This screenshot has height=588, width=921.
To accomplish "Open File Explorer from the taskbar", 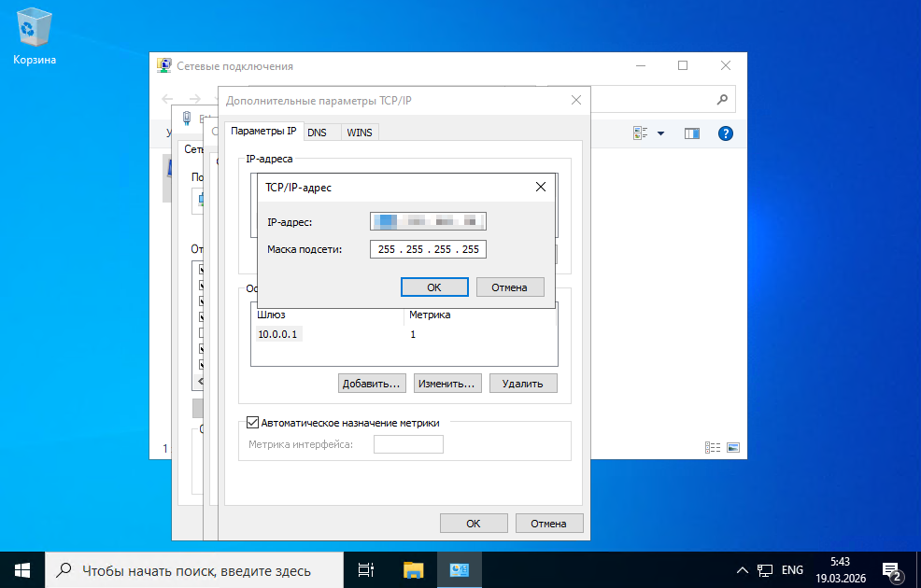I will (x=414, y=569).
